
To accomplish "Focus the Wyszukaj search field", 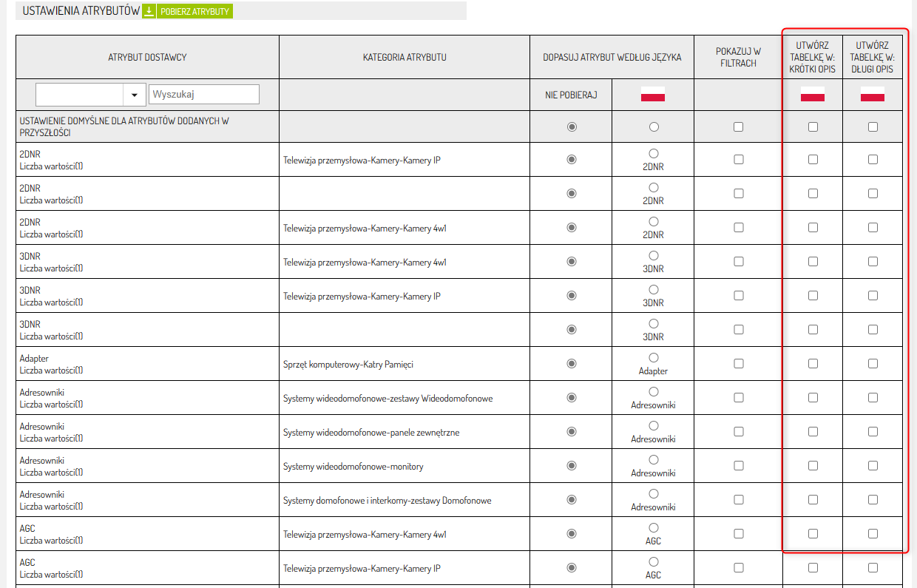I will 204,94.
